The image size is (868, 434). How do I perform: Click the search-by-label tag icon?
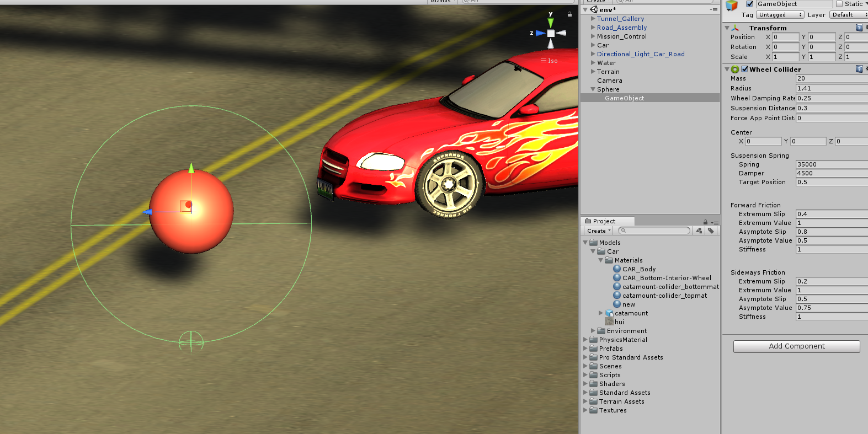(x=711, y=231)
